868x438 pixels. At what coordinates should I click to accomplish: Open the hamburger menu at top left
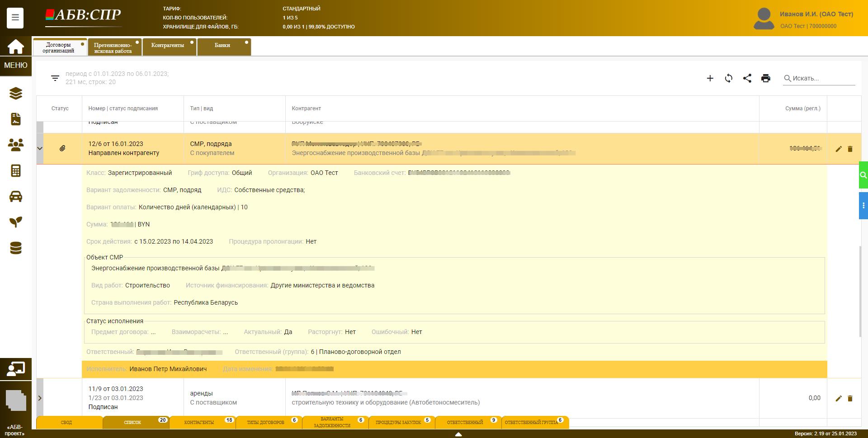[15, 18]
